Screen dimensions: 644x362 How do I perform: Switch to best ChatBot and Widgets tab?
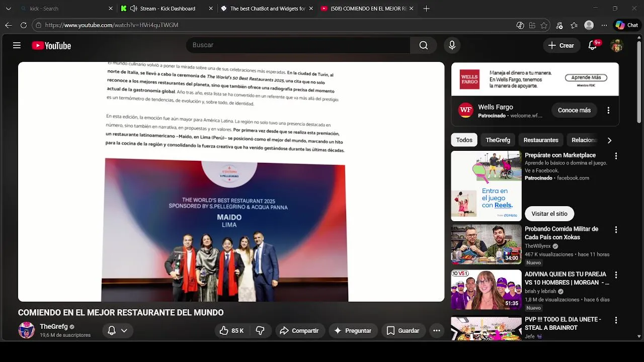pos(267,9)
